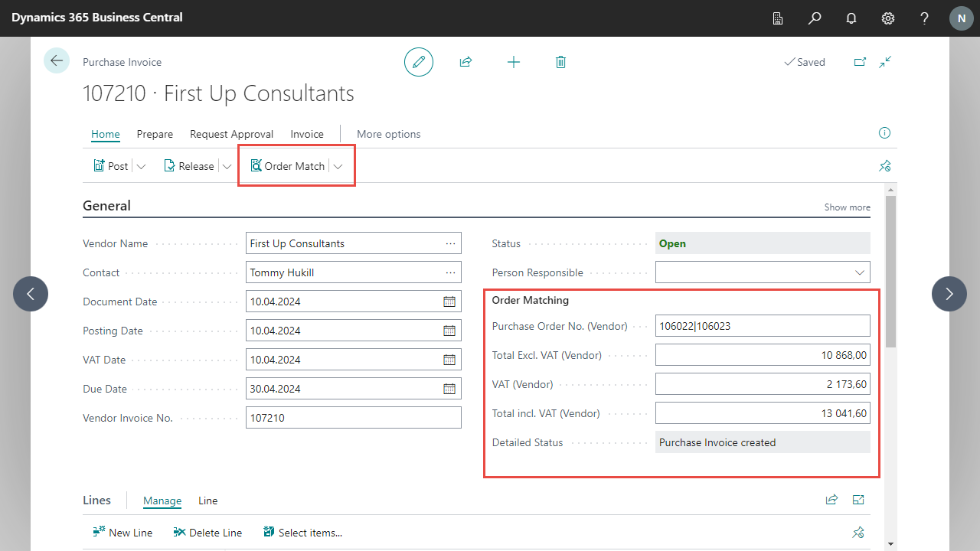Screen dimensions: 980x551
Task: Open the top bar document icon
Action: tap(778, 18)
